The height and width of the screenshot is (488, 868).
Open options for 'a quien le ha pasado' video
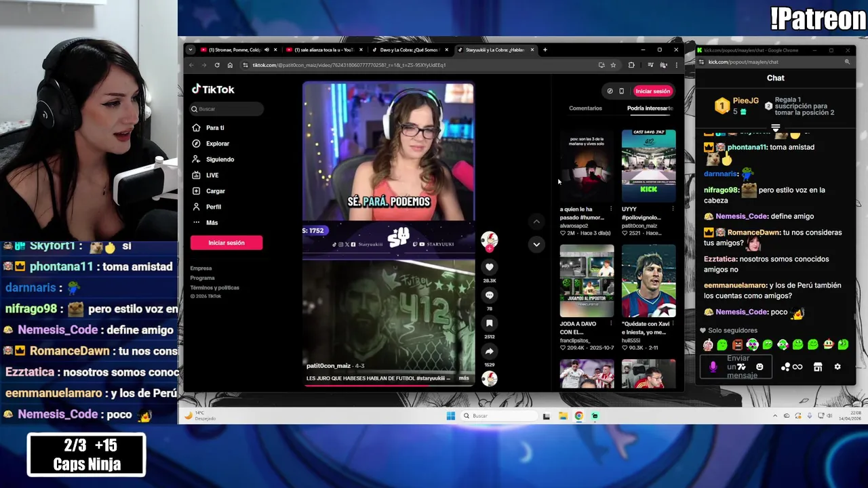point(611,209)
